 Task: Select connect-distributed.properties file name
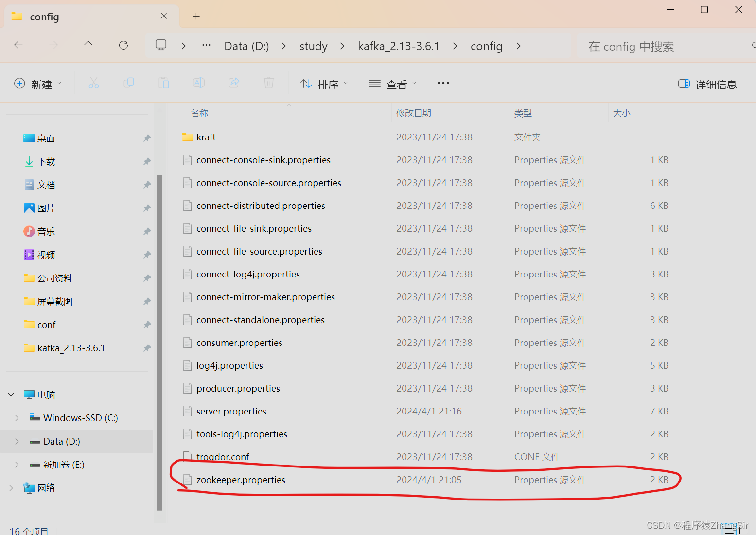(x=261, y=206)
